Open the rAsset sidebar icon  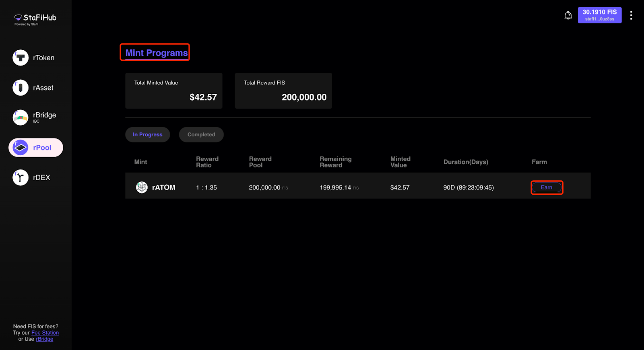pos(21,88)
